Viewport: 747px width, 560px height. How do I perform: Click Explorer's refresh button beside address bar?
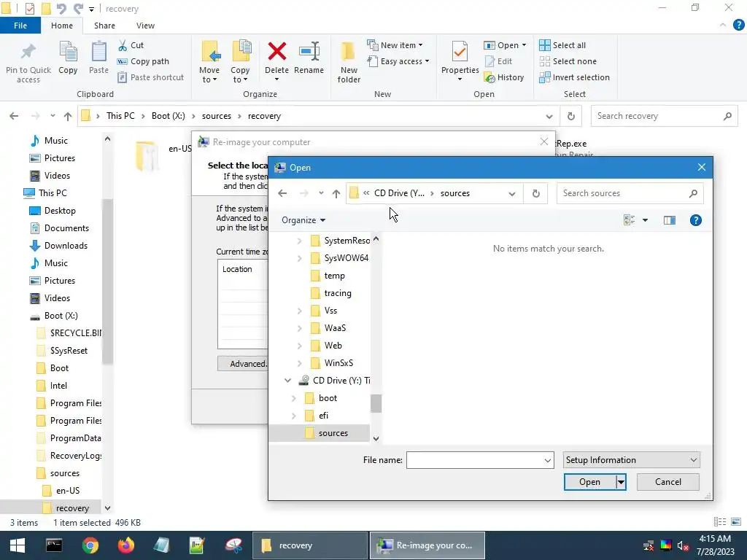570,116
